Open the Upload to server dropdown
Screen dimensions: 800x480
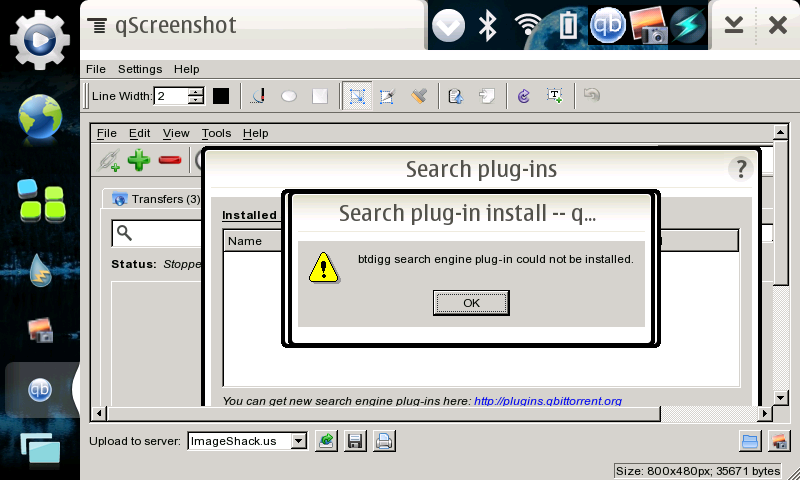[x=247, y=441]
